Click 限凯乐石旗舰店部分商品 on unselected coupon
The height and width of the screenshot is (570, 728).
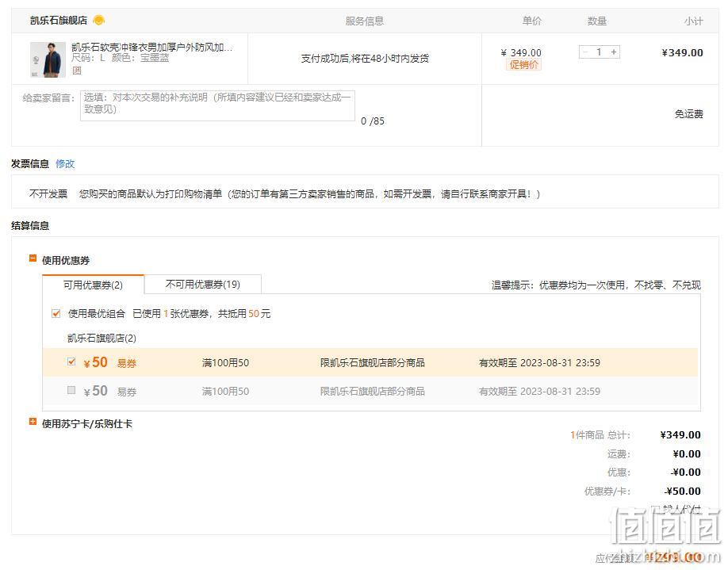tap(373, 392)
